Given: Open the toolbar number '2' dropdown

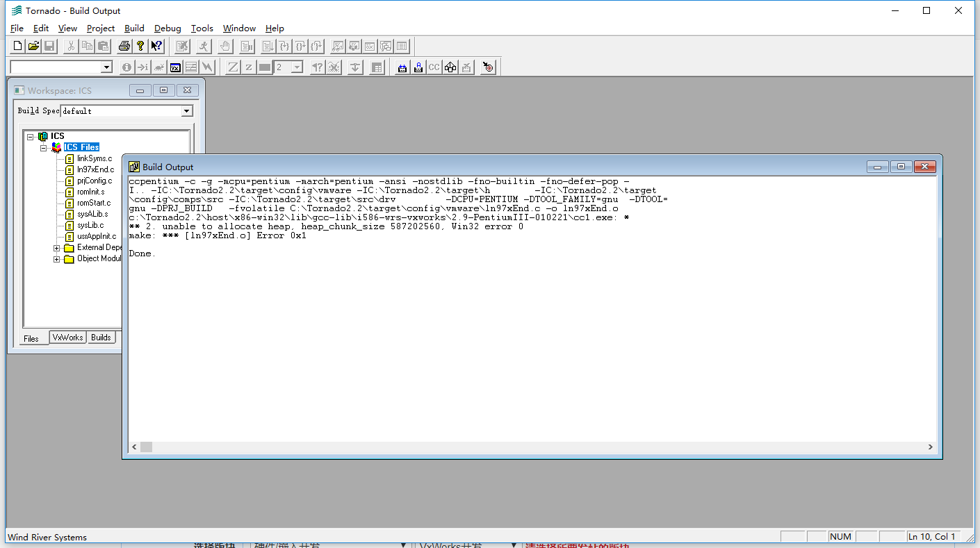Looking at the screenshot, I should (297, 67).
